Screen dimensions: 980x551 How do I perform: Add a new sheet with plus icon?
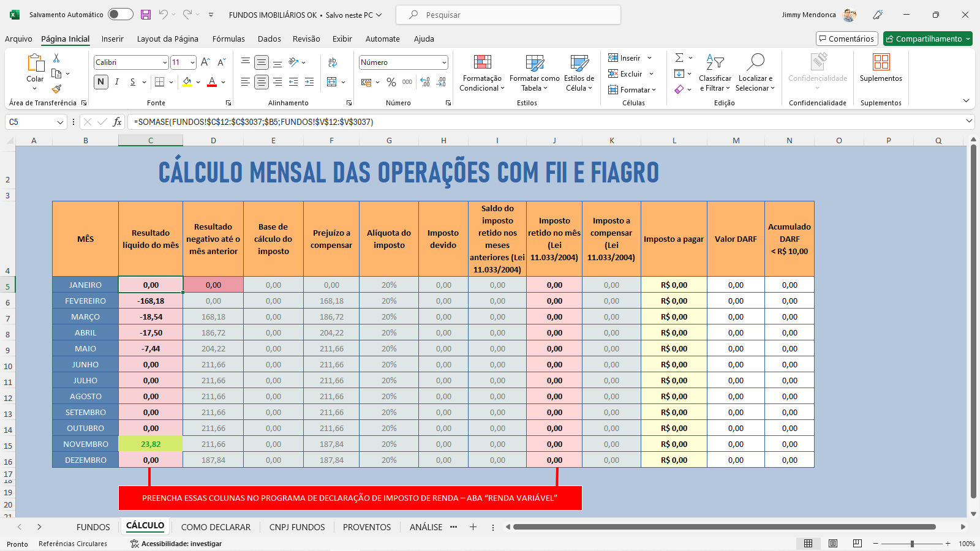pos(473,527)
